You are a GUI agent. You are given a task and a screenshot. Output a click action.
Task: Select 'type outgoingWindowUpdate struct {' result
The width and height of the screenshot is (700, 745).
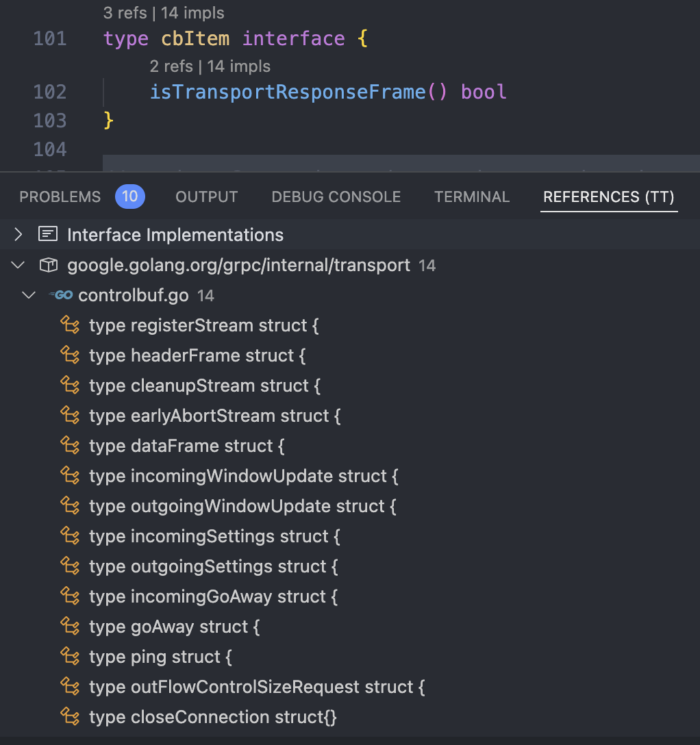click(x=242, y=506)
